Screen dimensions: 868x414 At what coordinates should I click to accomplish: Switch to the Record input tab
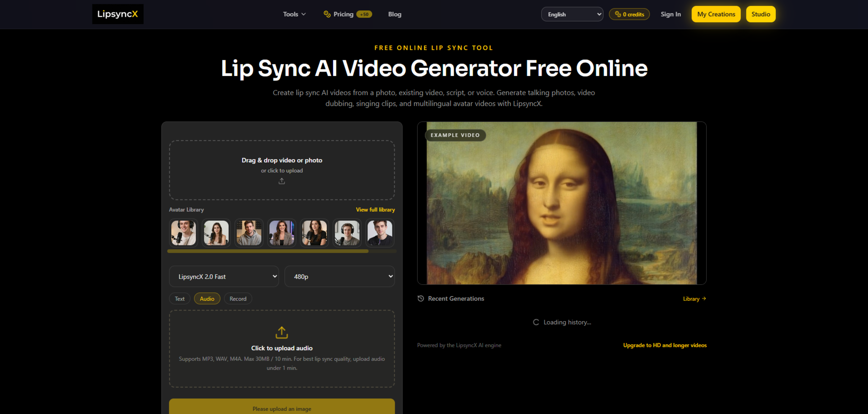point(238,299)
